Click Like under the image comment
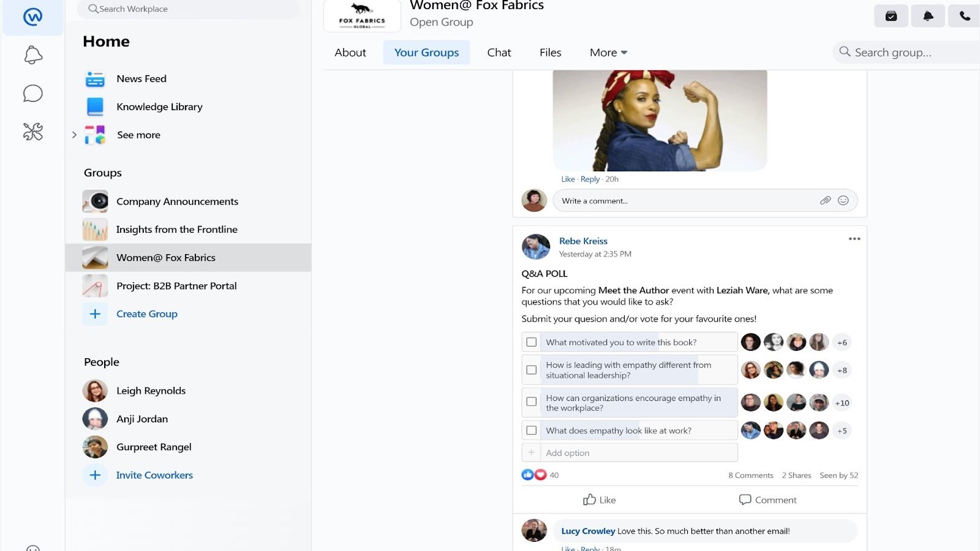The height and width of the screenshot is (551, 980). click(568, 179)
